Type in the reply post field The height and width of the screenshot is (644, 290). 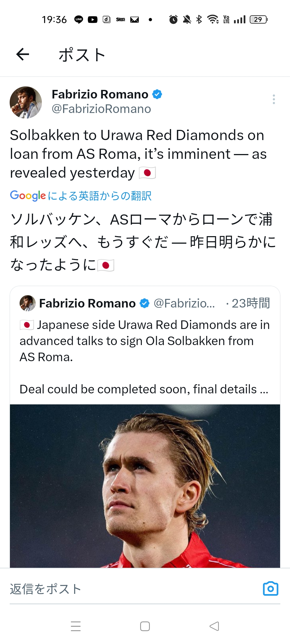(129, 589)
